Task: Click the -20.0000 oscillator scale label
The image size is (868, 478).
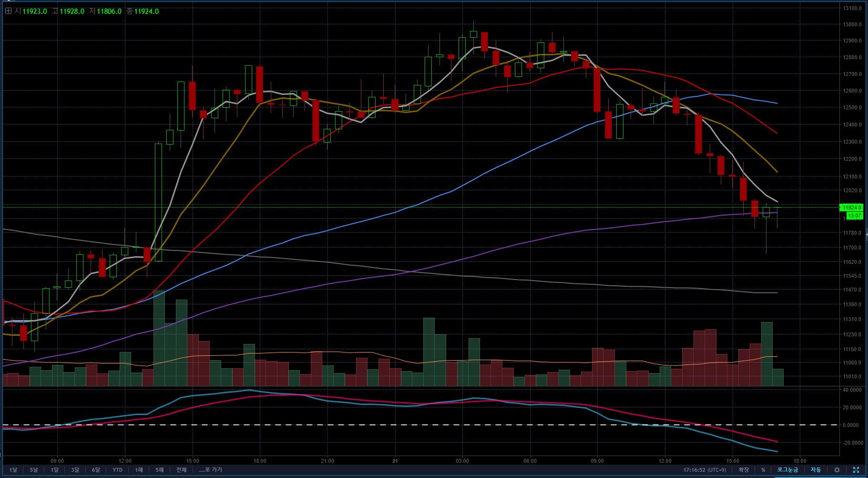Action: click(852, 443)
